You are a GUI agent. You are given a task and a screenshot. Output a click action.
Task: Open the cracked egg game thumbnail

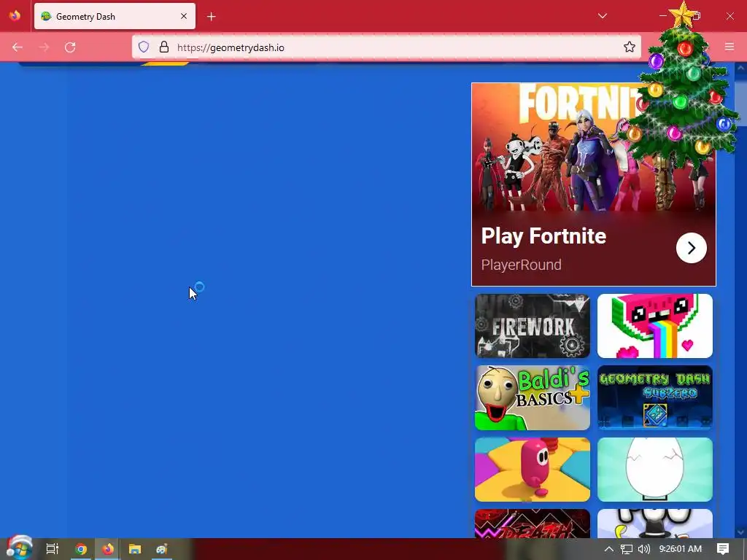[x=654, y=470]
